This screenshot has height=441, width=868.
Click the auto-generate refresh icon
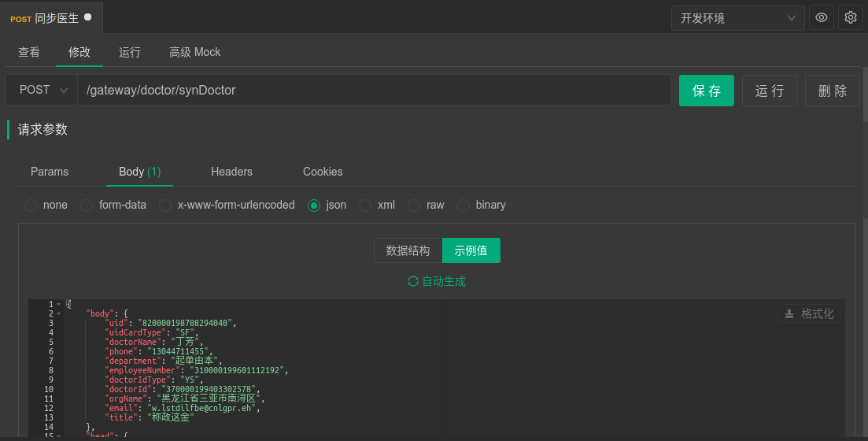413,281
